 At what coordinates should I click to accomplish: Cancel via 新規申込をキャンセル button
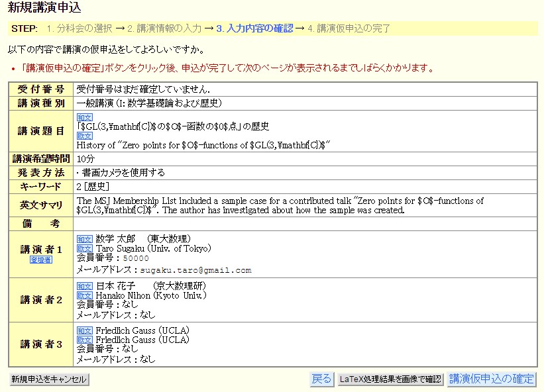tap(49, 380)
